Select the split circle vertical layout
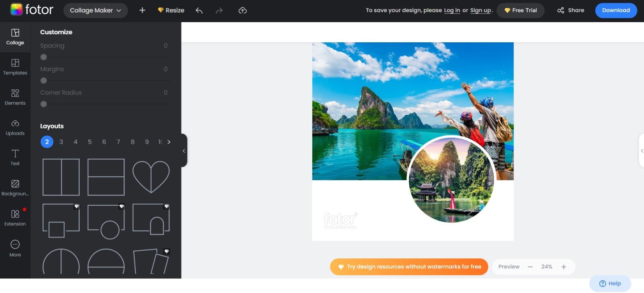644x293 pixels. coord(61,262)
